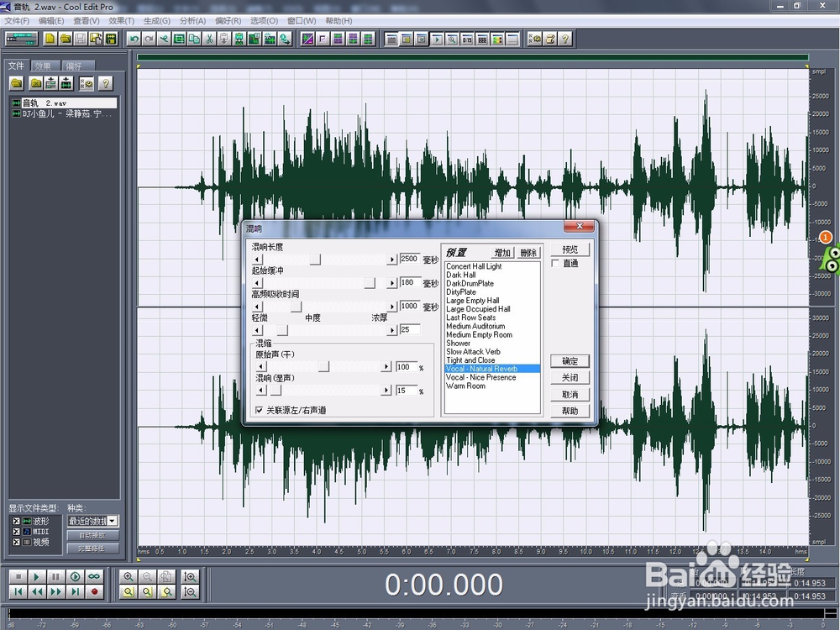The image size is (840, 630).
Task: Click the 关闭 button in reverb dialog
Action: click(x=570, y=378)
